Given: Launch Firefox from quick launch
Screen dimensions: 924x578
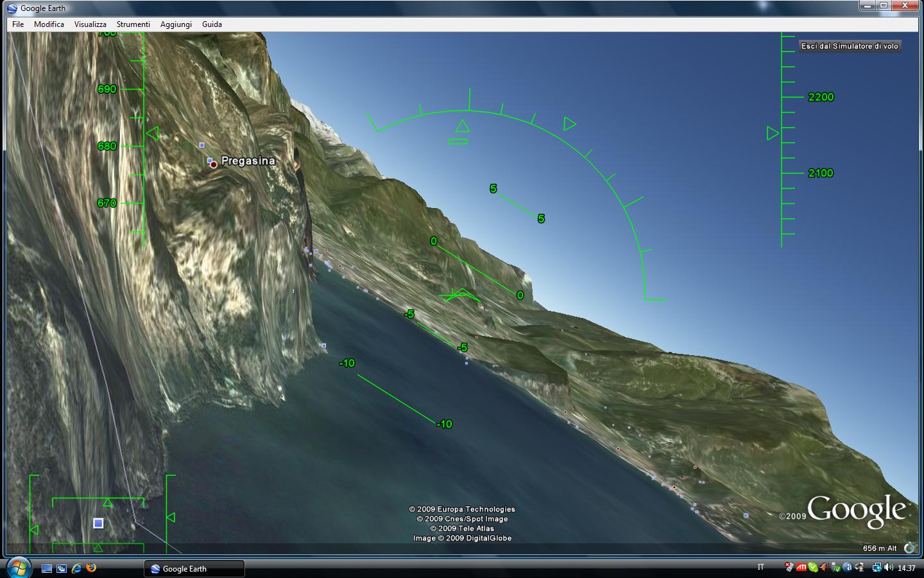Looking at the screenshot, I should pos(91,568).
